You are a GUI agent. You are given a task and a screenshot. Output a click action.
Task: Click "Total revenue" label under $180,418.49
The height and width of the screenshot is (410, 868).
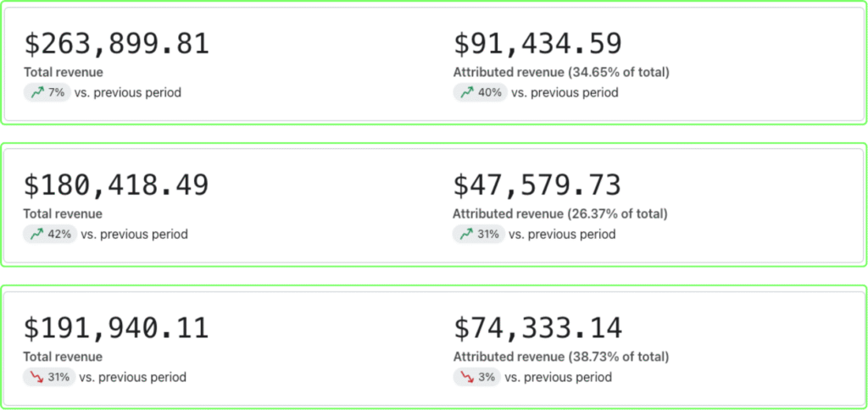click(x=63, y=213)
